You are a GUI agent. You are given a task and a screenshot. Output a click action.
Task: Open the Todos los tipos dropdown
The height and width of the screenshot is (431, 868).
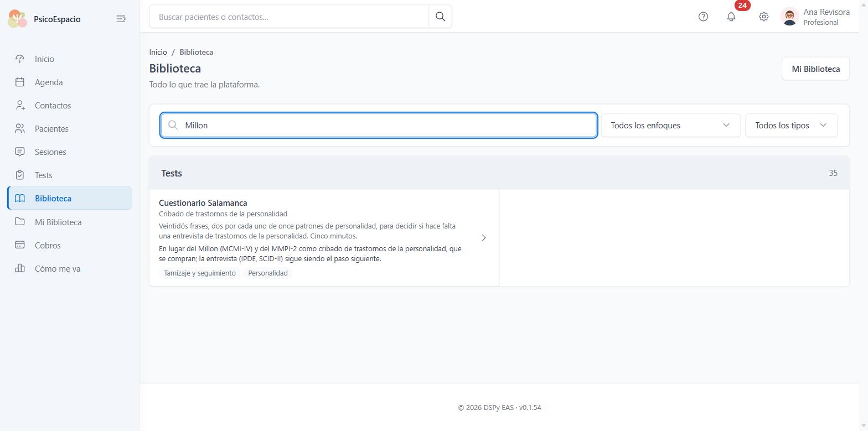pos(791,125)
